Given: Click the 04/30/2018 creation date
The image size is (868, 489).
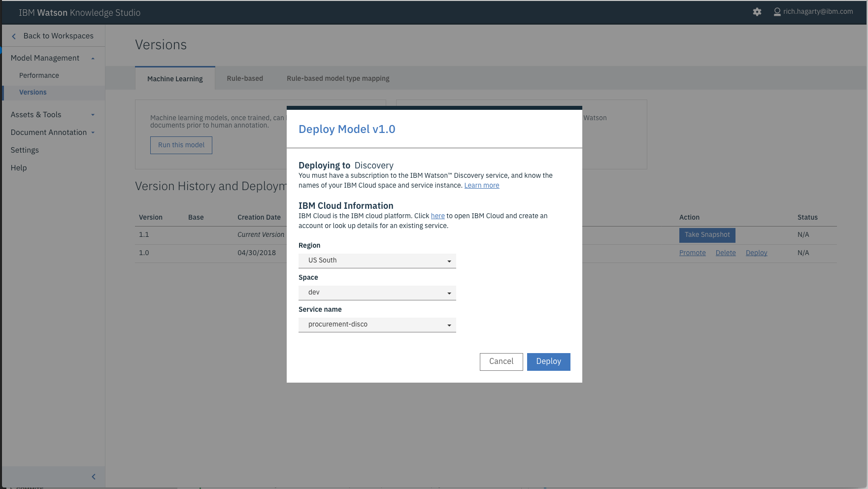Looking at the screenshot, I should click(x=257, y=253).
